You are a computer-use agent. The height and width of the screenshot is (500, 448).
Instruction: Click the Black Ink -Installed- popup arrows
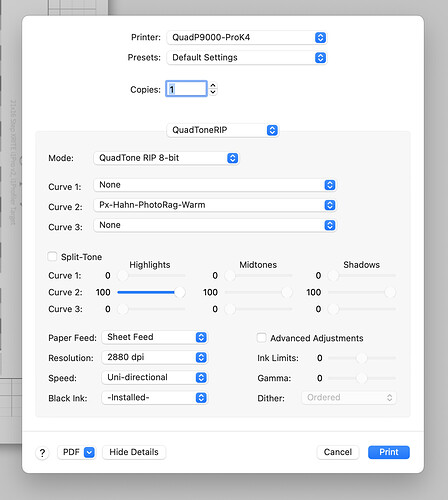coord(201,398)
